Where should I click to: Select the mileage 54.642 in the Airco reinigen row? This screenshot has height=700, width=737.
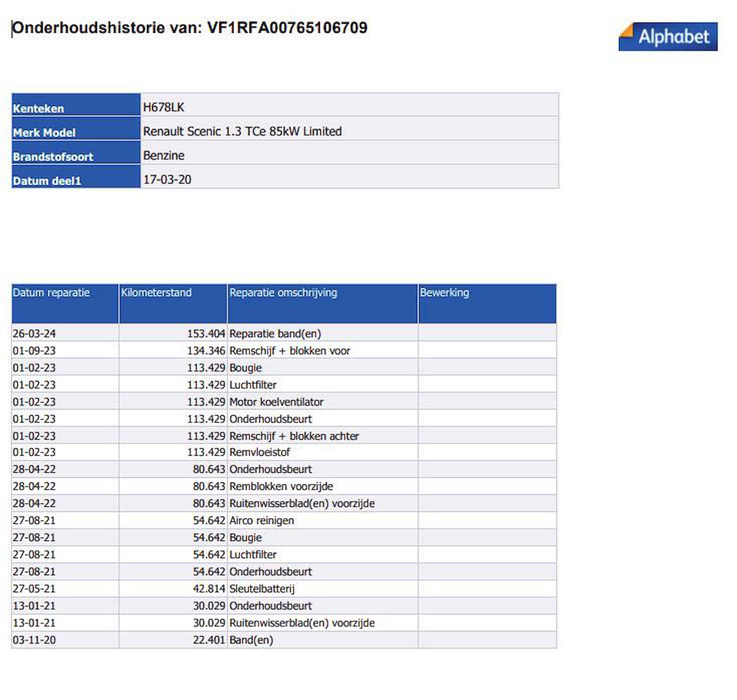pyautogui.click(x=209, y=521)
